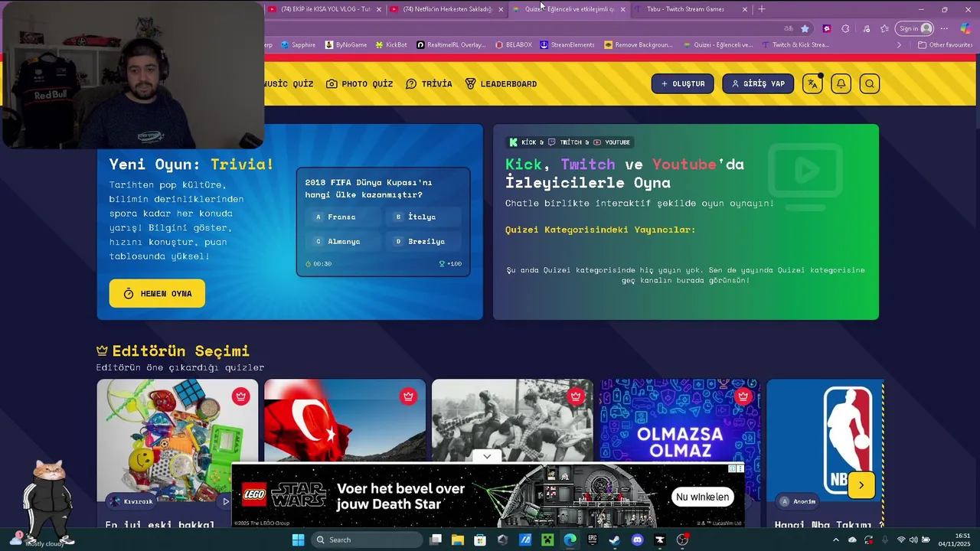Viewport: 980px width, 551px height.
Task: Open the Olmazsa Olmaz quiz card
Action: click(680, 421)
